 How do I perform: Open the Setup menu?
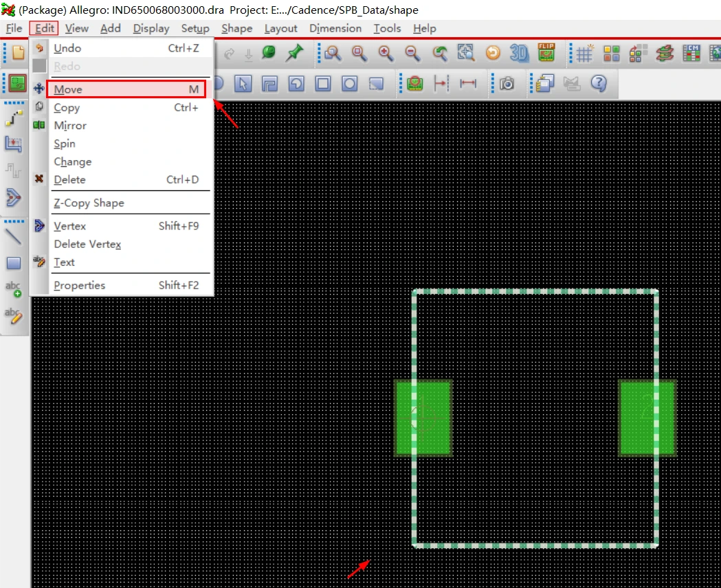click(195, 28)
